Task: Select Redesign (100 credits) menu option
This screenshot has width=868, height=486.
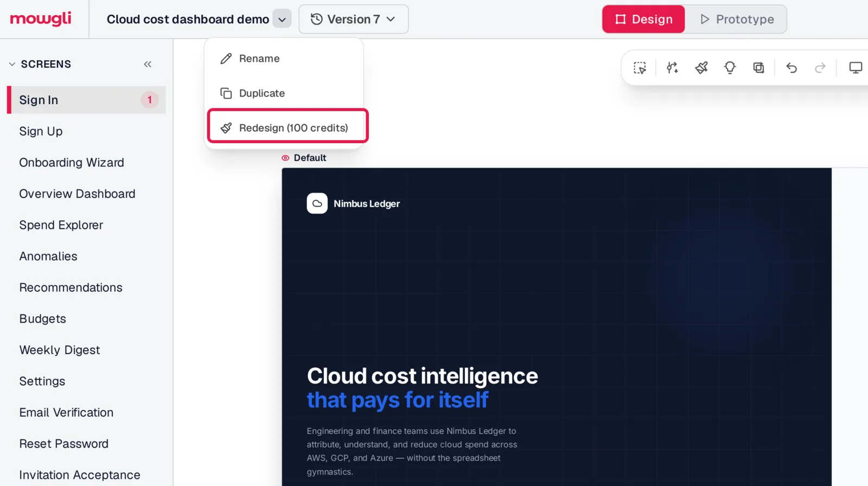Action: point(288,128)
